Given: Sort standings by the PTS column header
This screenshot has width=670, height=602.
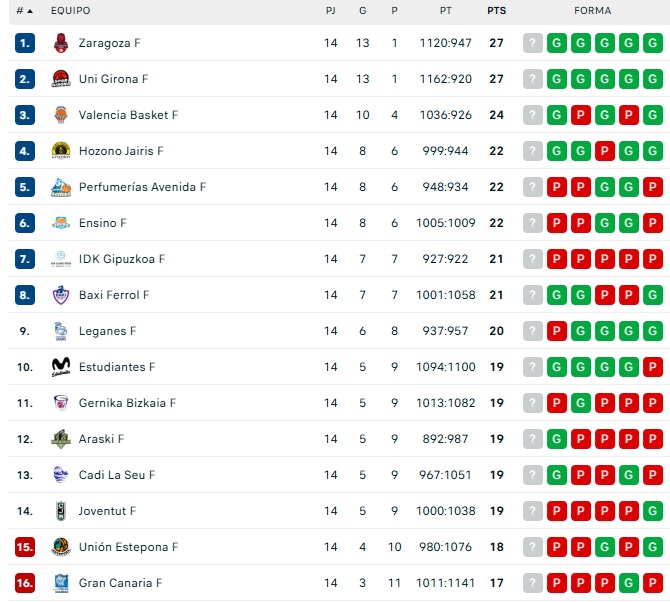Looking at the screenshot, I should (x=496, y=11).
